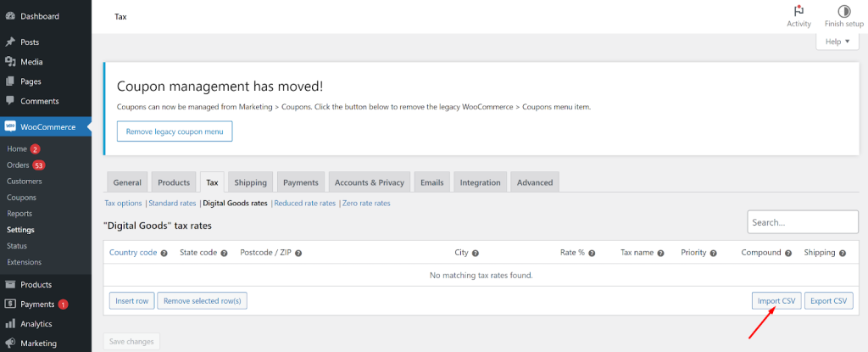Viewport: 868px width, 352px height.
Task: Open the Standard rates link
Action: coord(172,204)
